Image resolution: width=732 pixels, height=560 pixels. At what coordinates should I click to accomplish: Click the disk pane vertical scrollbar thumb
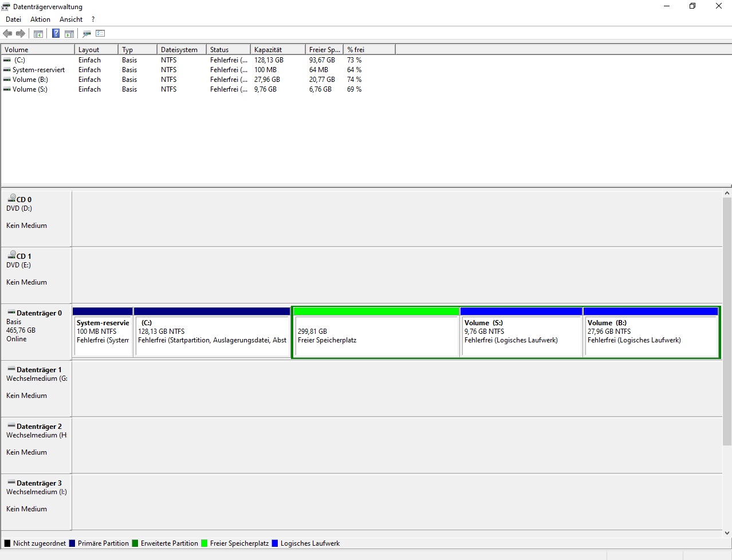tap(727, 322)
